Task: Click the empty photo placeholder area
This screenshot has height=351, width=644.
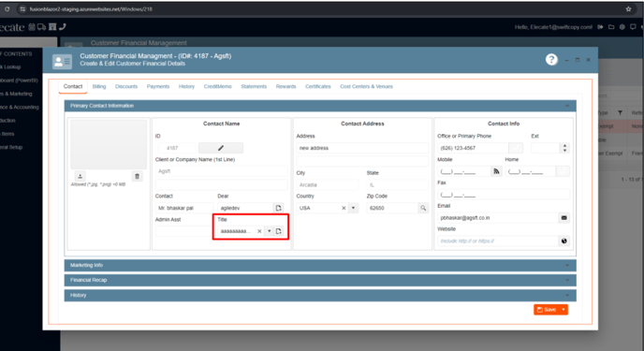Action: 109,144
